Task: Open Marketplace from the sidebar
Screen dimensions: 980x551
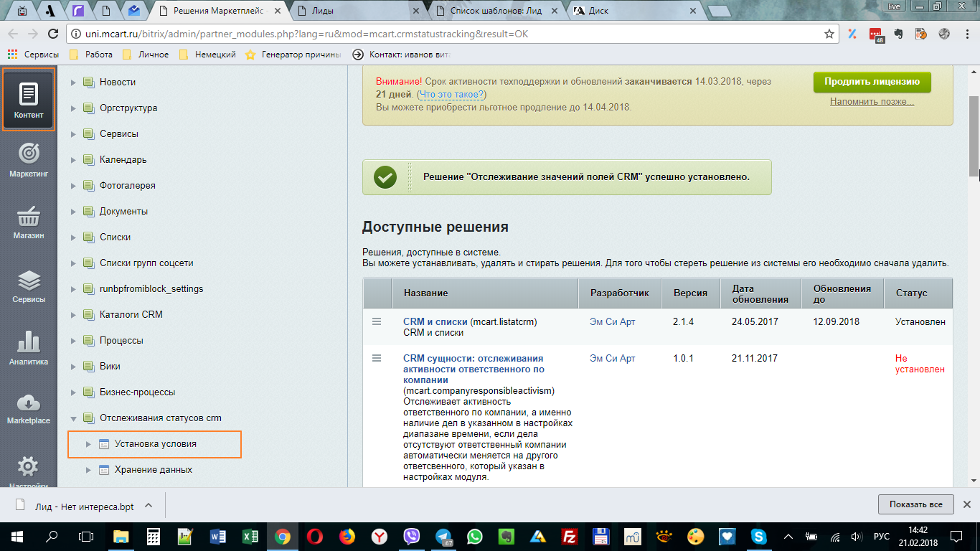Action: coord(29,409)
